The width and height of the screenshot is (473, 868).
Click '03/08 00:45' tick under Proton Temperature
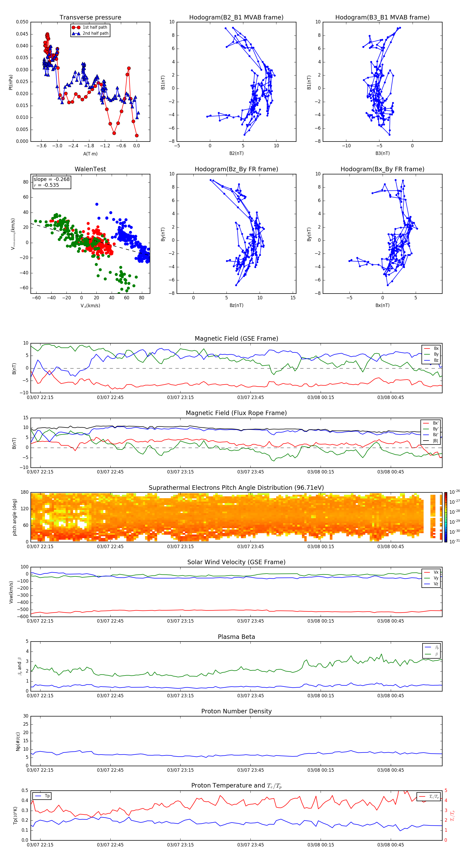(390, 845)
